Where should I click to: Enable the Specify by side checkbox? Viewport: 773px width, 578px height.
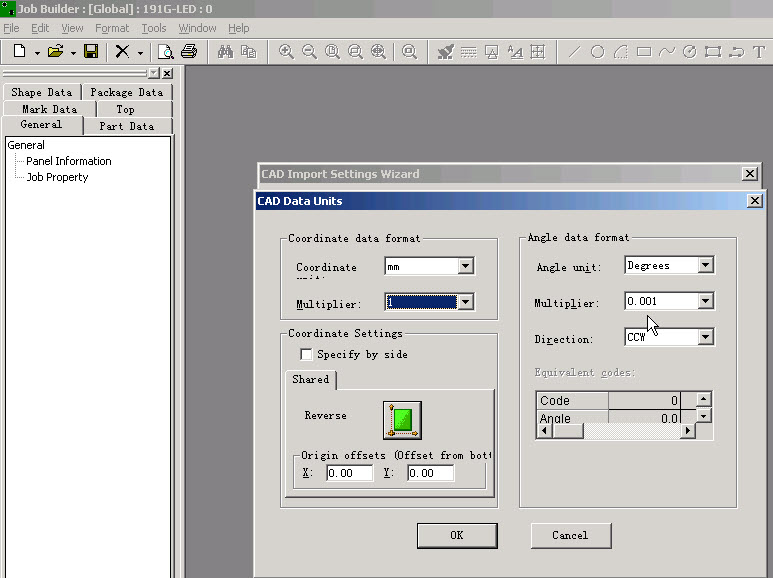pos(306,354)
